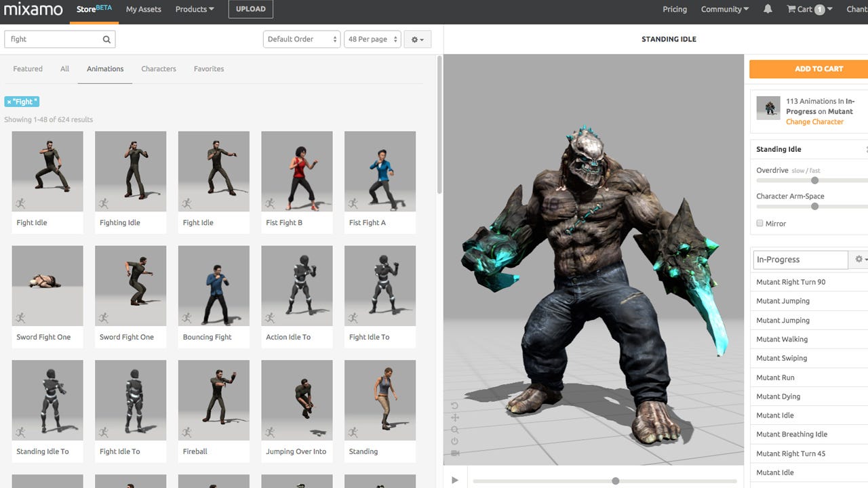
Task: Click running-man icon on Bouncing Fight thumbnail
Action: click(x=186, y=318)
